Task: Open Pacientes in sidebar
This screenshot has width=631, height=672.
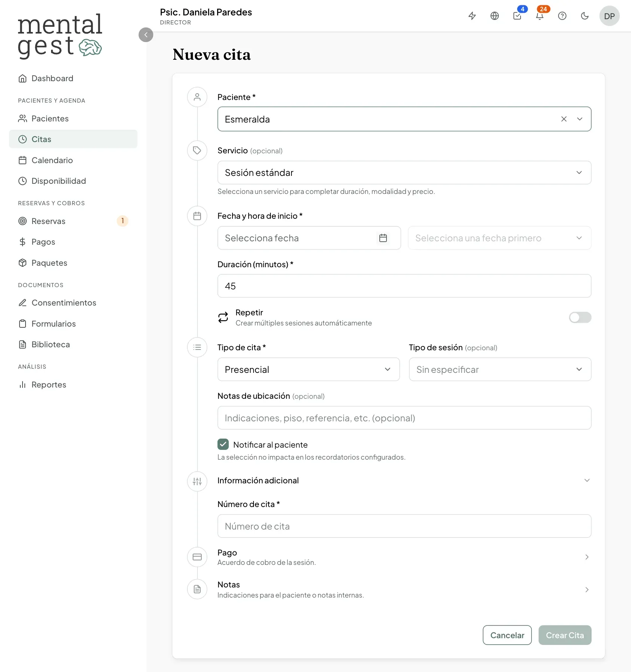Action: click(73, 118)
